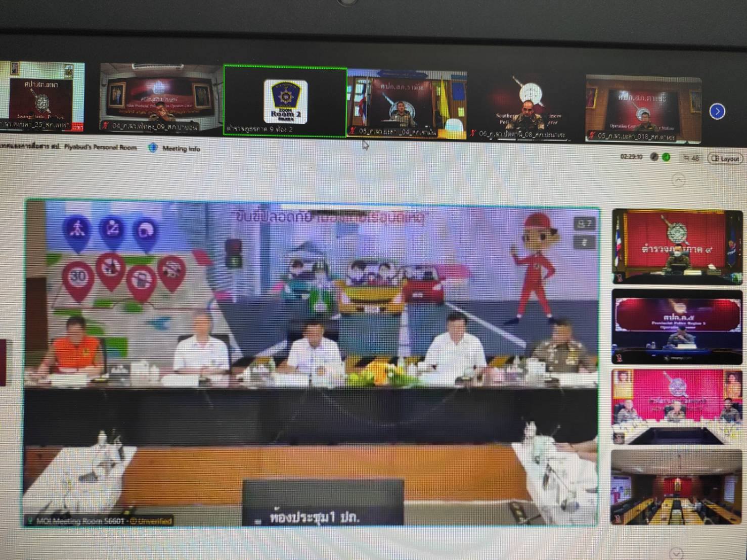Click the Meeting Info link
Screen dimensions: 747x560
(181, 149)
